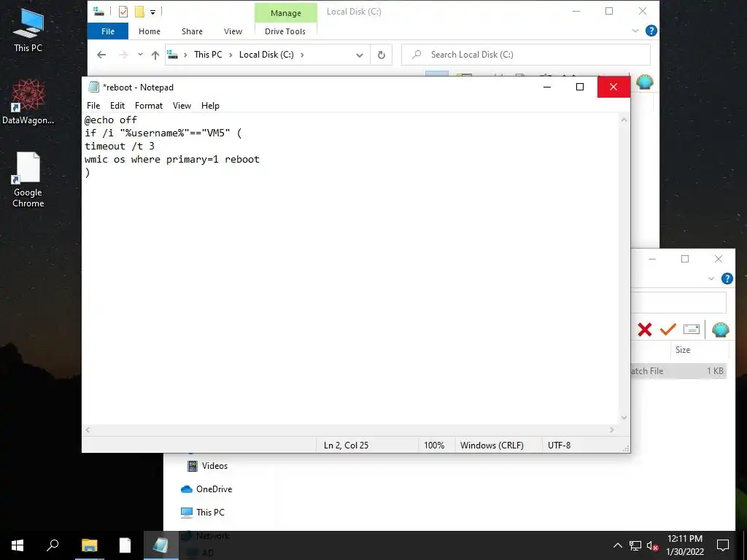
Task: Open the View ribbon tab in Explorer
Action: coord(233,31)
